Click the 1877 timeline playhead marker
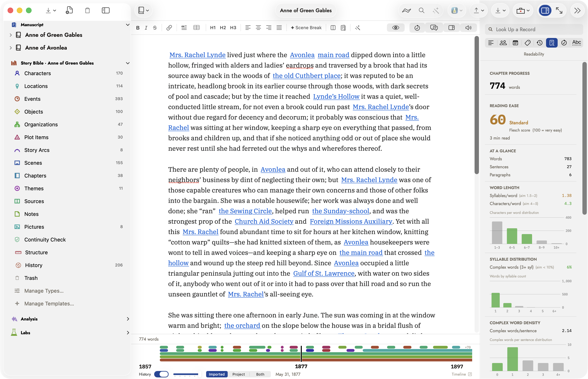Viewport: 588px width, 379px height. point(301,354)
